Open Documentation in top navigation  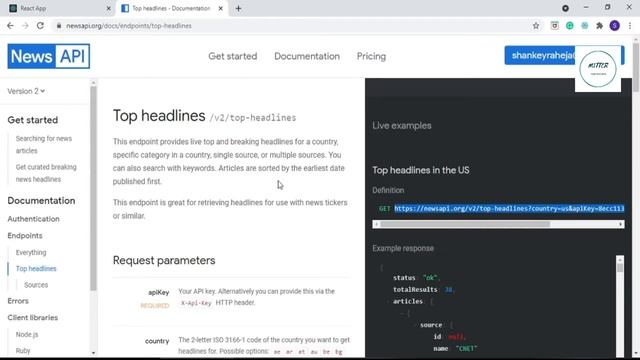307,56
